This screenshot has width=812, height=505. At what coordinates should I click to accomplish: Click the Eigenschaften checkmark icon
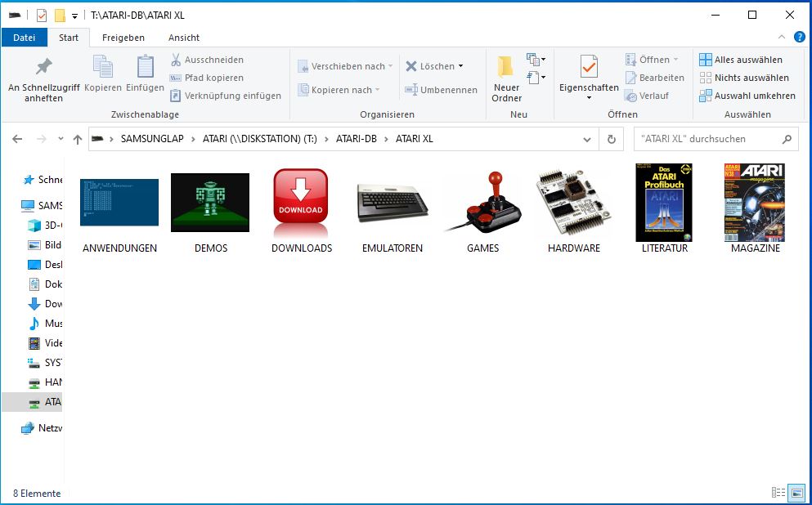(589, 67)
